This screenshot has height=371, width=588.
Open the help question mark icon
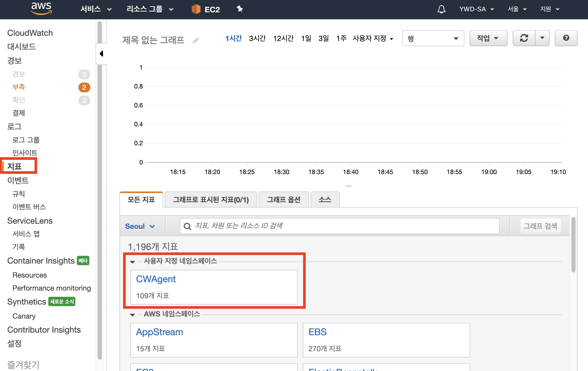coord(566,38)
